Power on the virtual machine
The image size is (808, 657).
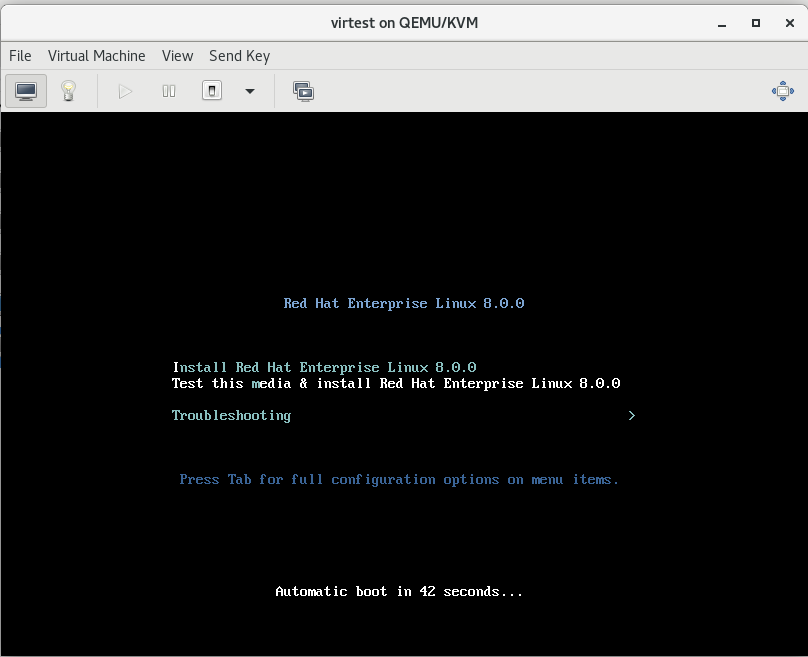point(125,91)
